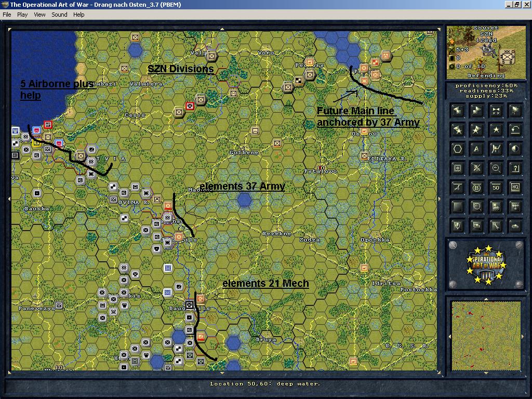
Task: Click the wrench button
Action: coord(496,226)
